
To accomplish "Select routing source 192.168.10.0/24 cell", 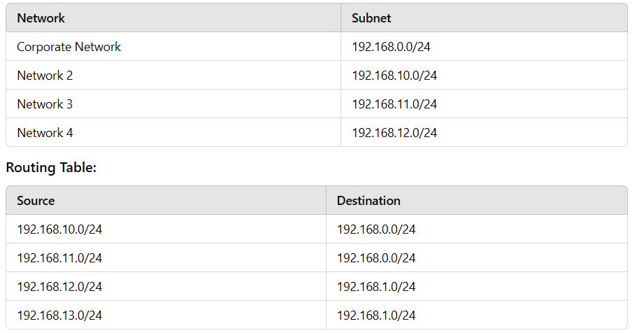I will click(x=59, y=229).
